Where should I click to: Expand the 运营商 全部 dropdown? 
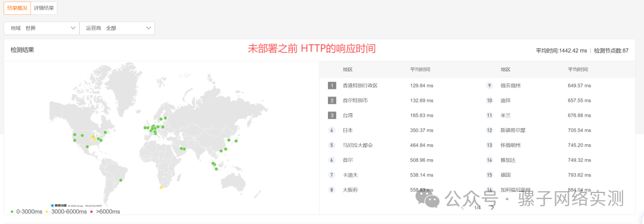(117, 28)
